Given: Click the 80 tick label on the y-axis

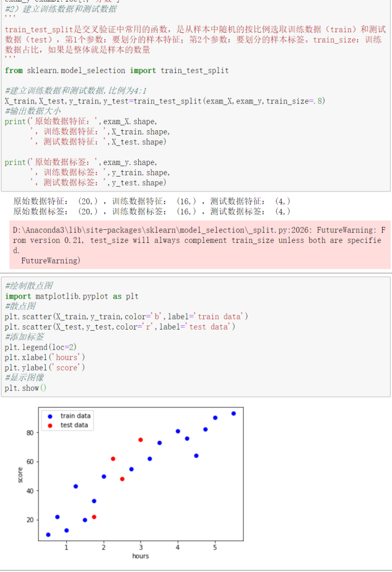Looking at the screenshot, I should (30, 433).
